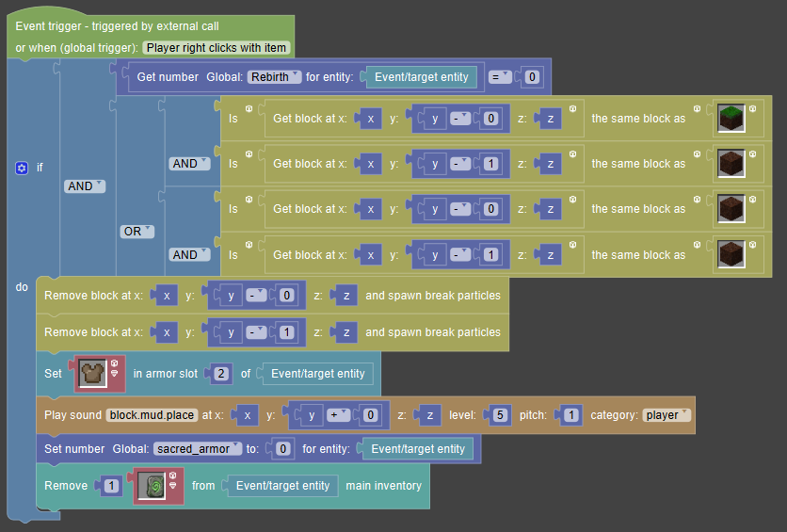Image resolution: width=787 pixels, height=532 pixels.
Task: Select Event/target entity in the armor slot block
Action: click(318, 374)
